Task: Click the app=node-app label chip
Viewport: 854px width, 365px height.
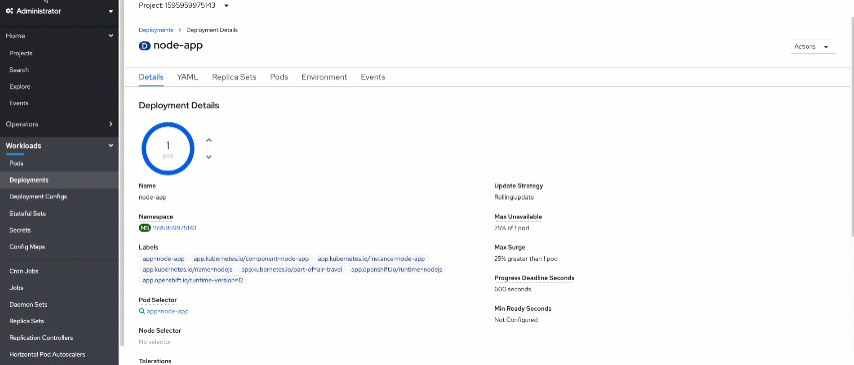Action: click(x=163, y=259)
